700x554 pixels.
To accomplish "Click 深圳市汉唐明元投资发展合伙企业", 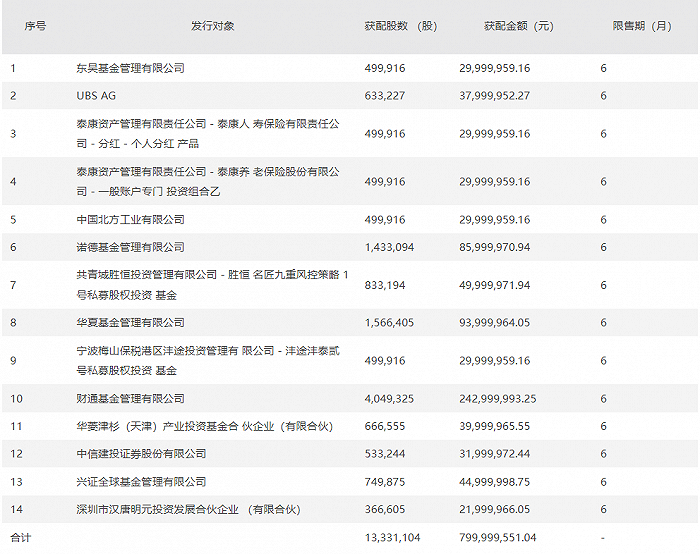I will click(188, 509).
